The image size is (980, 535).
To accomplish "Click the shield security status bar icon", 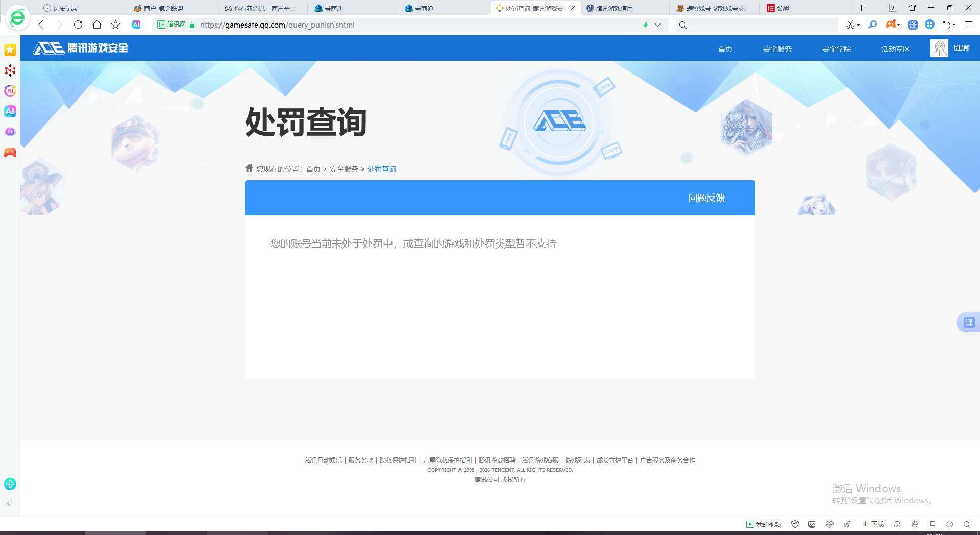I will pos(795,524).
